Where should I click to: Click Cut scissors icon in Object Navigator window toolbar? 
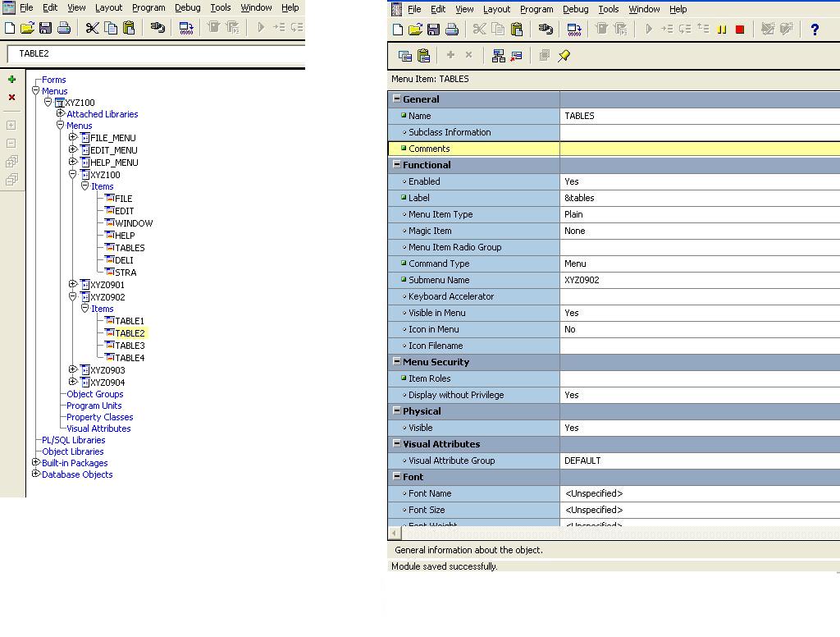click(x=92, y=27)
